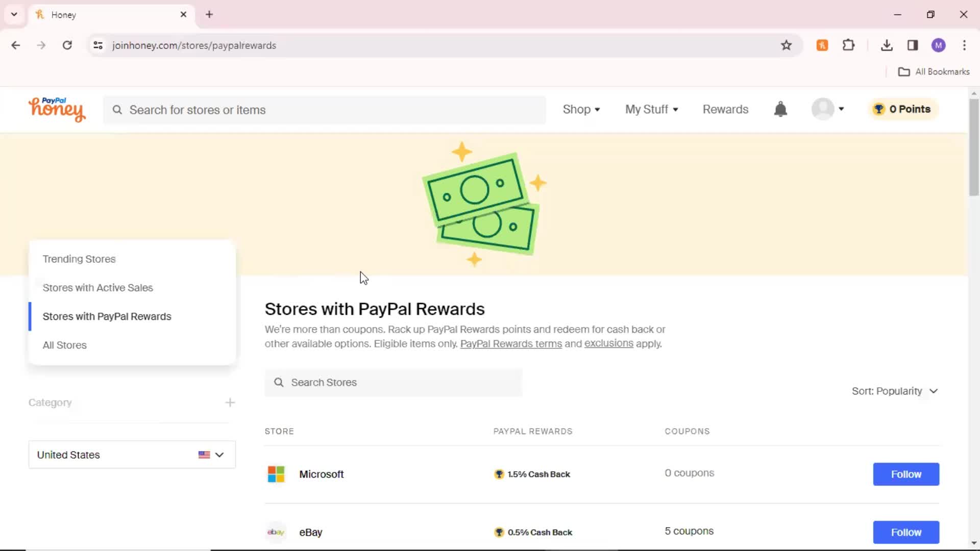Click the PayPal Rewards terms link
Screen dimensions: 980x551
tap(511, 343)
